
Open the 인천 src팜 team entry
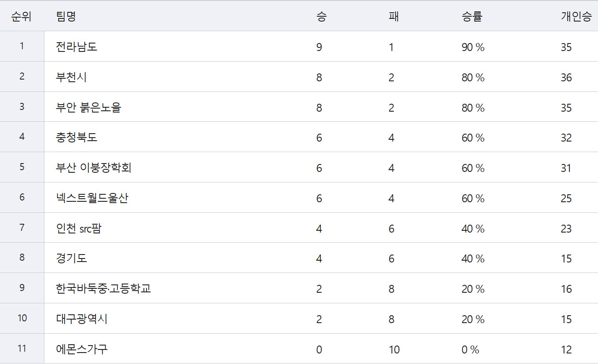[x=79, y=228]
